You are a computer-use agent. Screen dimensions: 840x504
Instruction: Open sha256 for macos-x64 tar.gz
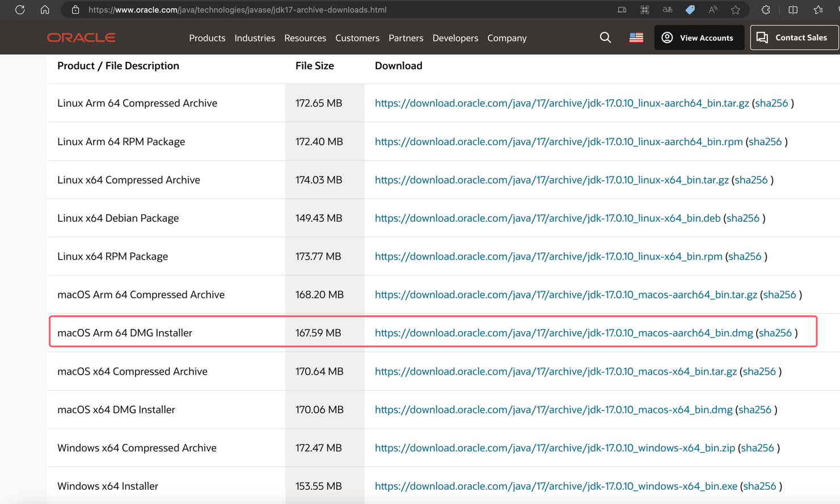coord(759,371)
